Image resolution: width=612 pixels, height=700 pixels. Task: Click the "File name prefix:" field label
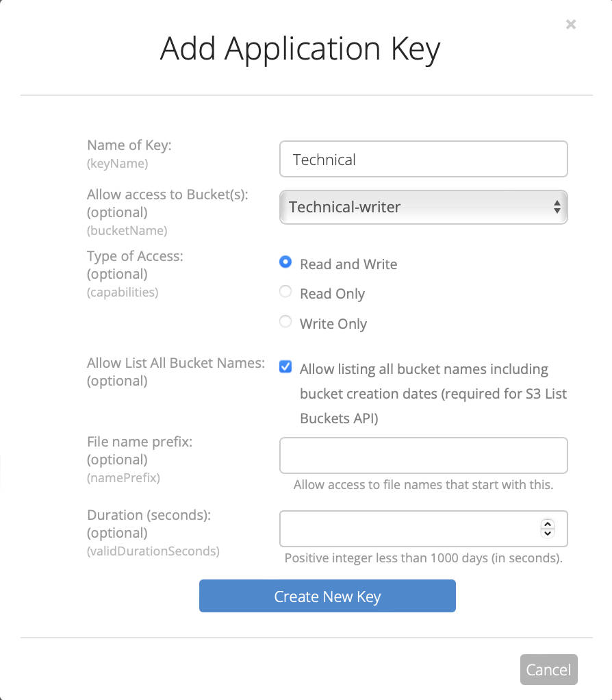[140, 442]
